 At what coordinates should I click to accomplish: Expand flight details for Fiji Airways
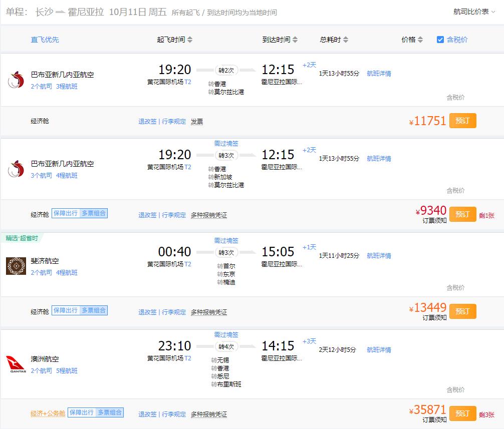point(379,256)
